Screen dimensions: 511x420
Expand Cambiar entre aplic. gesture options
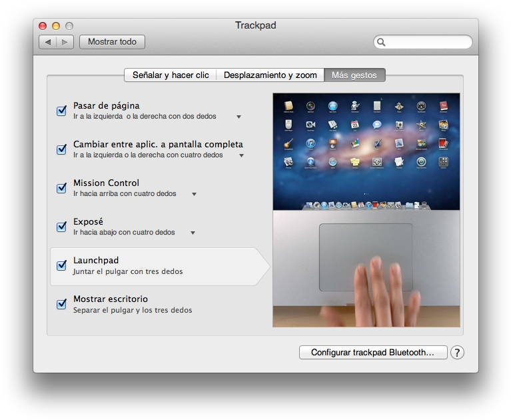pos(241,155)
